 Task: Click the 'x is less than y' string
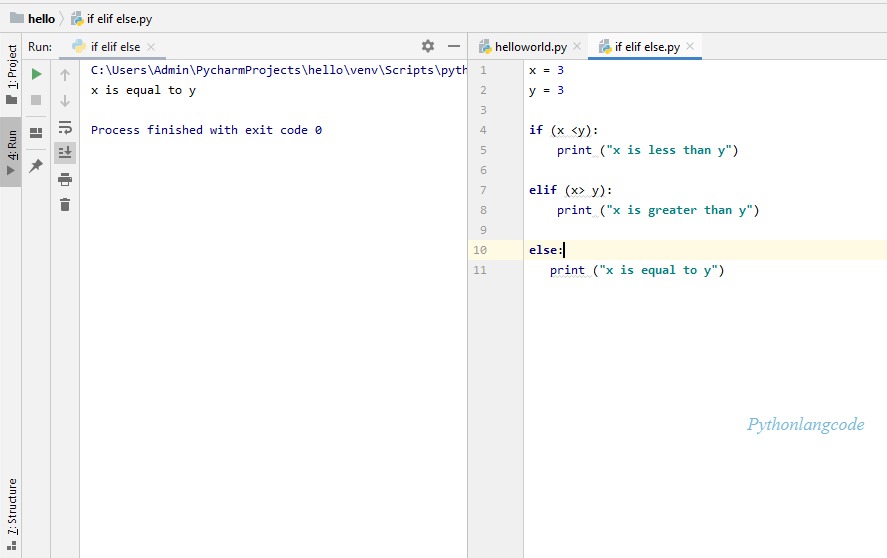coord(669,150)
